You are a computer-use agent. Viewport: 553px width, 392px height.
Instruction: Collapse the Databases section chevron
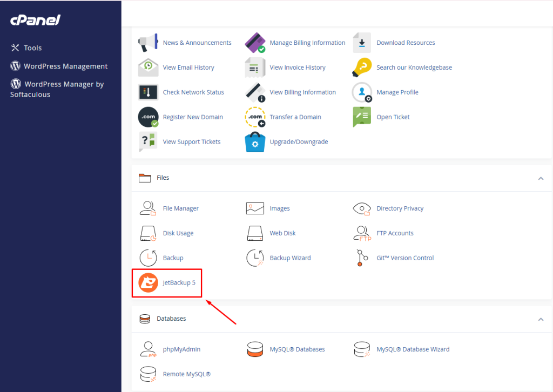pyautogui.click(x=541, y=319)
